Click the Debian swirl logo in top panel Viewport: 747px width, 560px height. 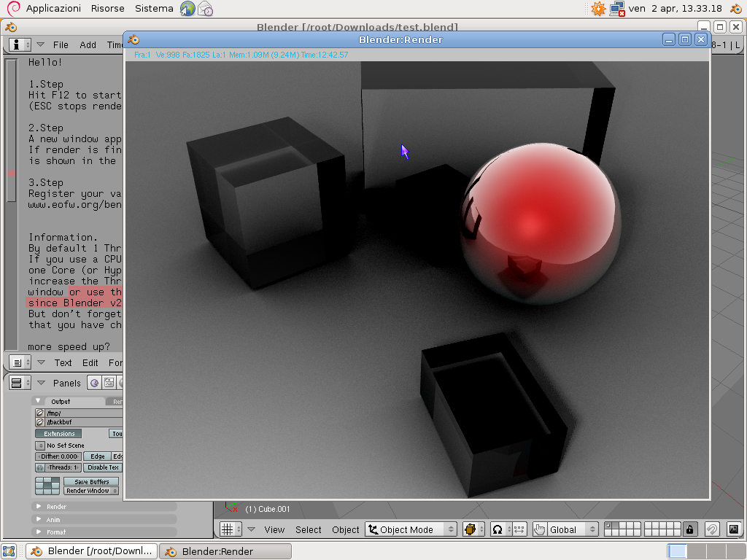(x=13, y=9)
